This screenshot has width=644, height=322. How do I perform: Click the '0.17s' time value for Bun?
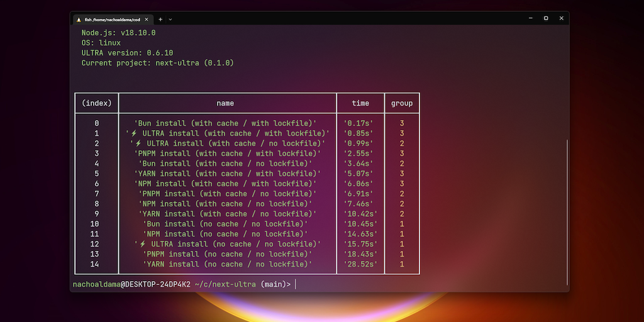click(360, 123)
